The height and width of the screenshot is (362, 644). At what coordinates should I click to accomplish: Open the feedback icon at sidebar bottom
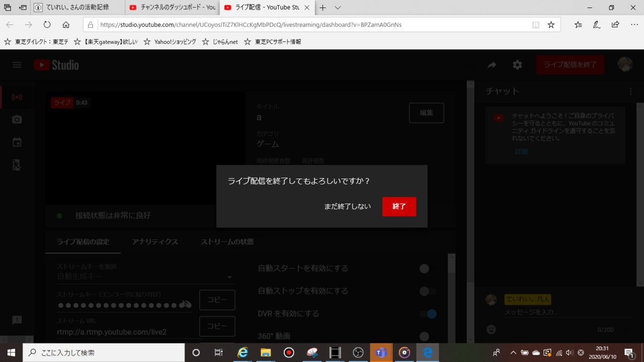point(17,320)
